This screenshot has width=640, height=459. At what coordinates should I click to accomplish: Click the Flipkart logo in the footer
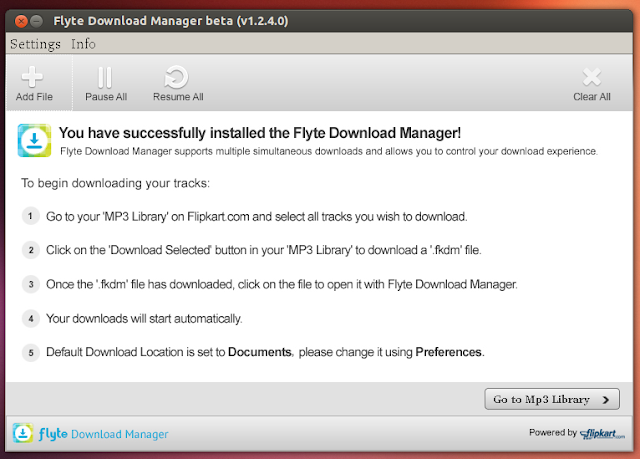602,434
